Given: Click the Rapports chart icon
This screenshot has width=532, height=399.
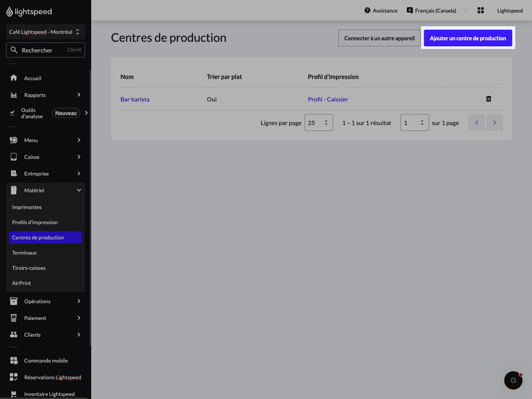Looking at the screenshot, I should pyautogui.click(x=14, y=95).
